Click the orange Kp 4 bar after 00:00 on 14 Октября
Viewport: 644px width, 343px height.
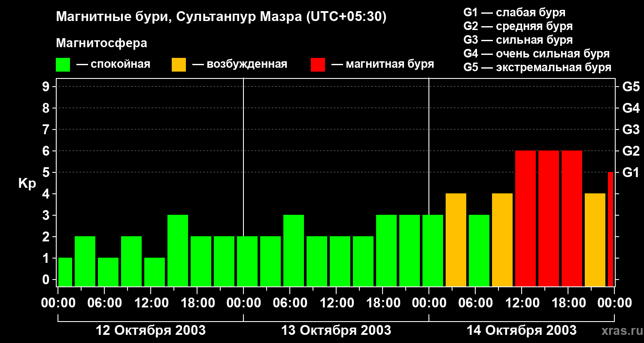tap(456, 240)
